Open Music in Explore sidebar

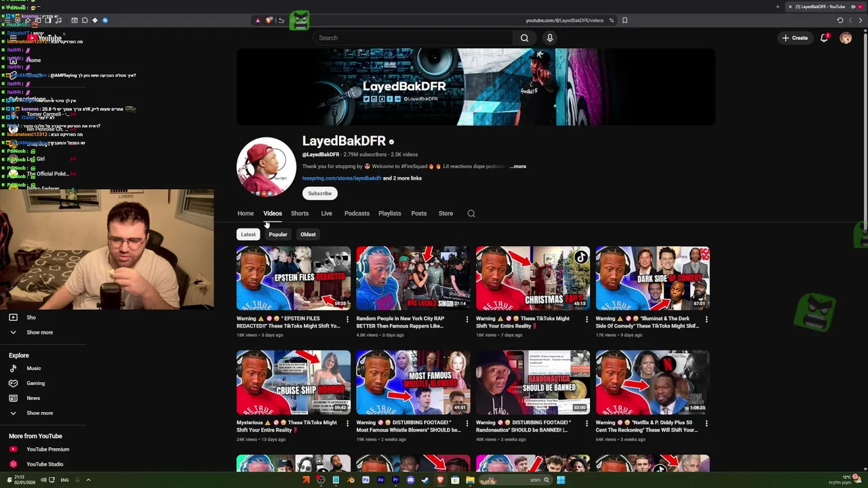pyautogui.click(x=33, y=369)
